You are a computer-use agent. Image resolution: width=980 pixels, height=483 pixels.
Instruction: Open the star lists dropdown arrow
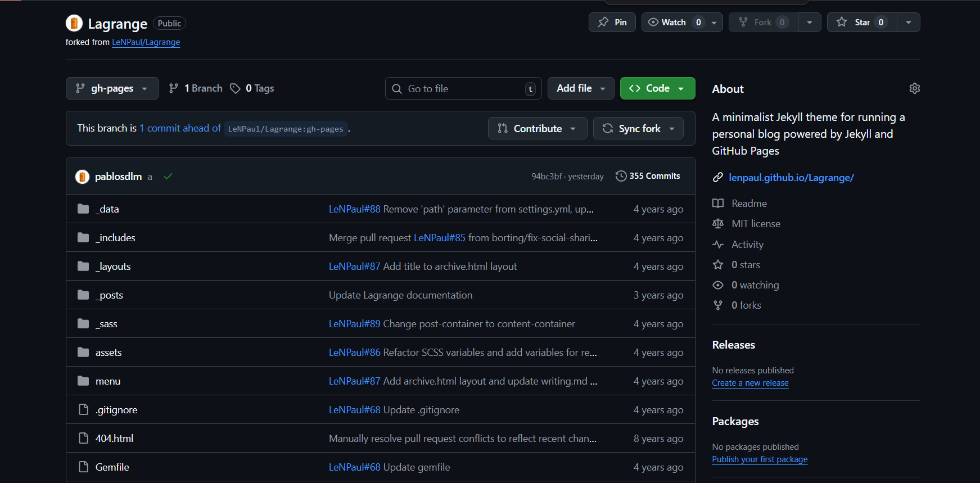coord(908,22)
